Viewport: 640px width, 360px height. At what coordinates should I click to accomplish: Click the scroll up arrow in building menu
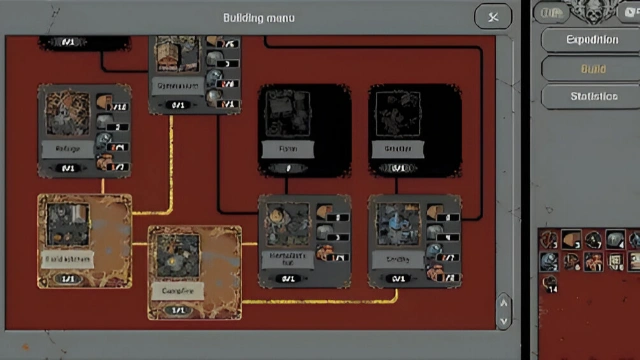coord(504,303)
